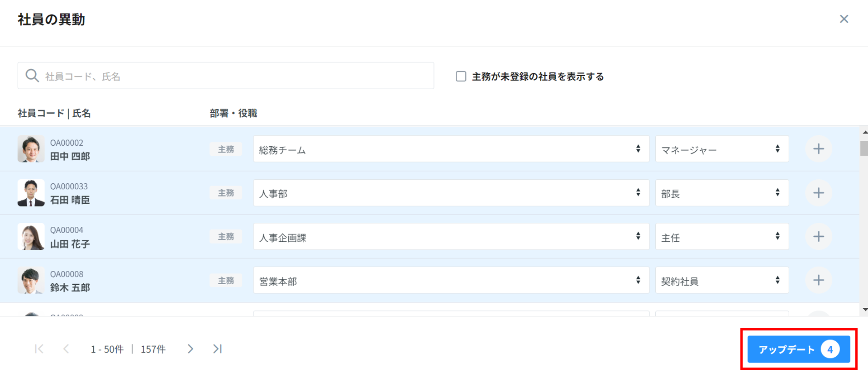This screenshot has height=373, width=868.
Task: Go to the previous page of employees
Action: [66, 349]
